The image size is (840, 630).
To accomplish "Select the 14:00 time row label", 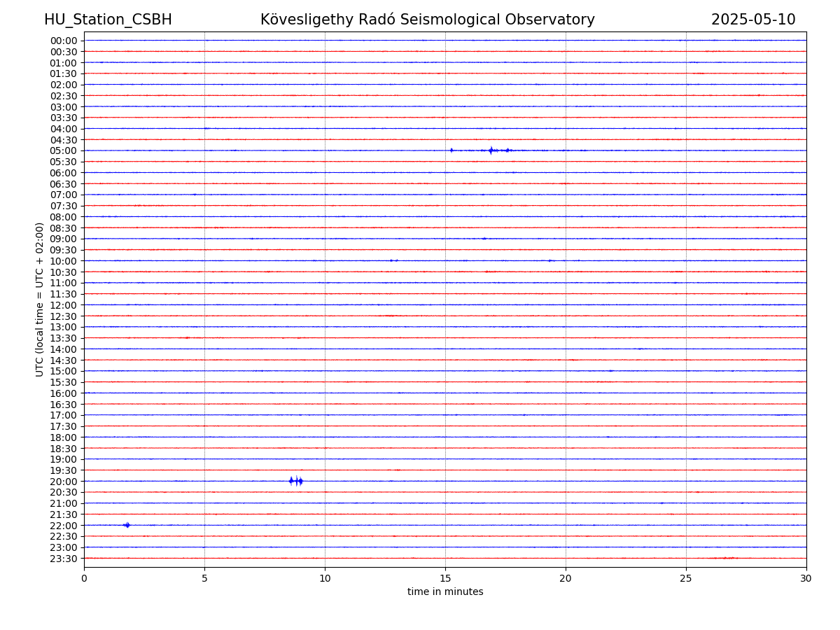I will pyautogui.click(x=64, y=349).
